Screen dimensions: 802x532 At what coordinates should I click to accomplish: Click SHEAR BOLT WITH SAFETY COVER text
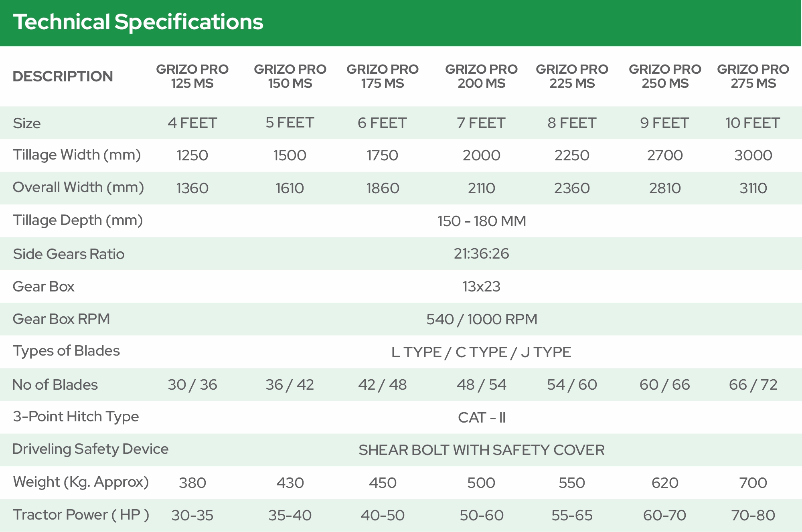point(482,450)
